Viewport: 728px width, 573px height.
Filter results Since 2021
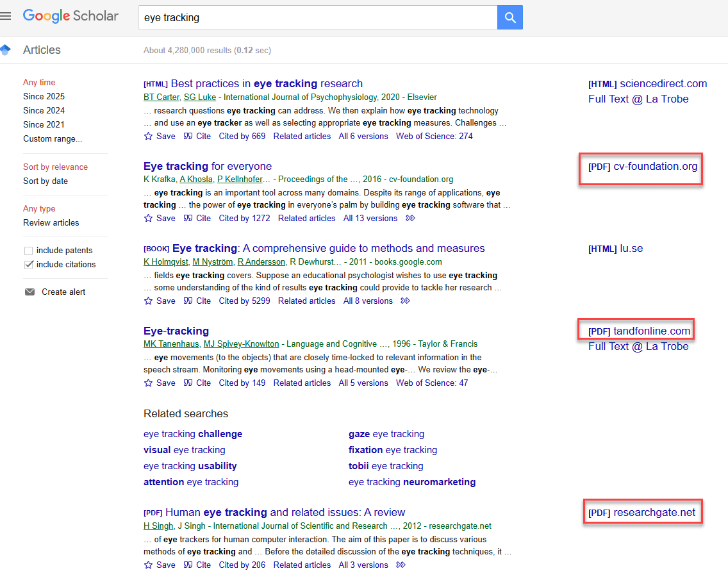click(44, 124)
